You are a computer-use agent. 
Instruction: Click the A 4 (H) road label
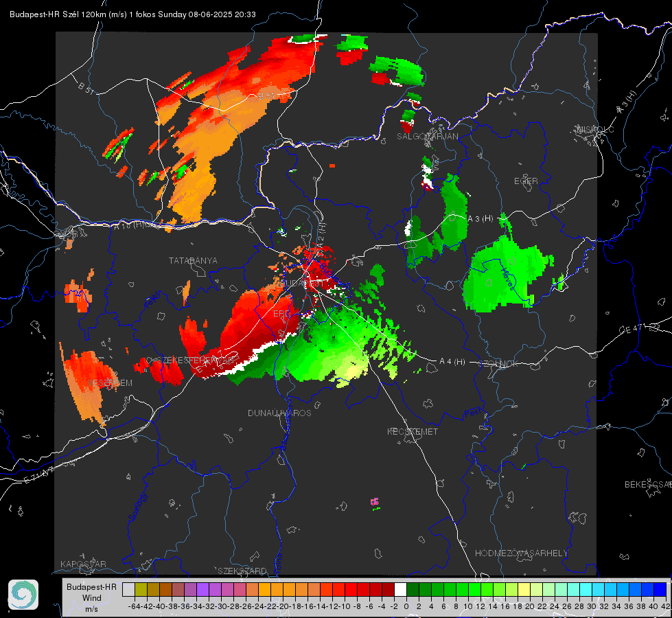pos(452,362)
